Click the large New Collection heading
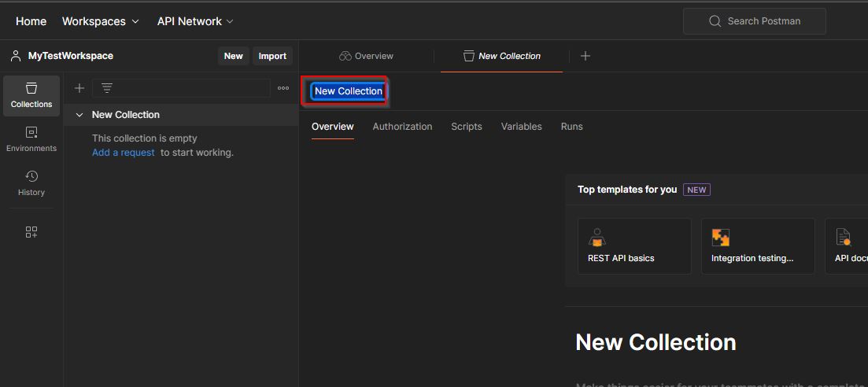Screen dimensions: 868x387 click(x=656, y=343)
